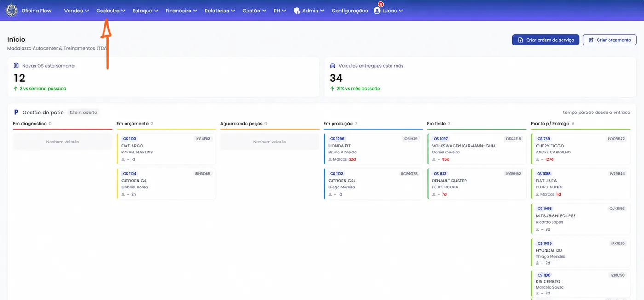Open the OS 1096 Honda Fit card

point(373,149)
